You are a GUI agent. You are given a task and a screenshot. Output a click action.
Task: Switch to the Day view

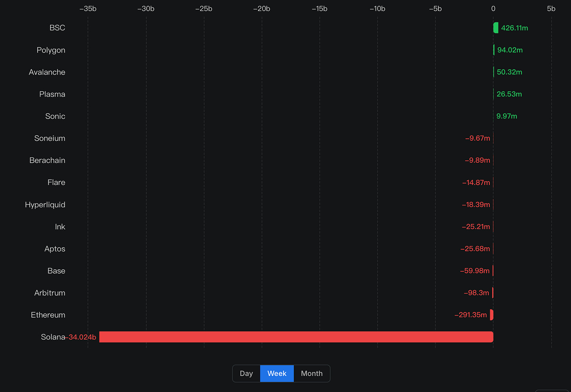click(246, 374)
